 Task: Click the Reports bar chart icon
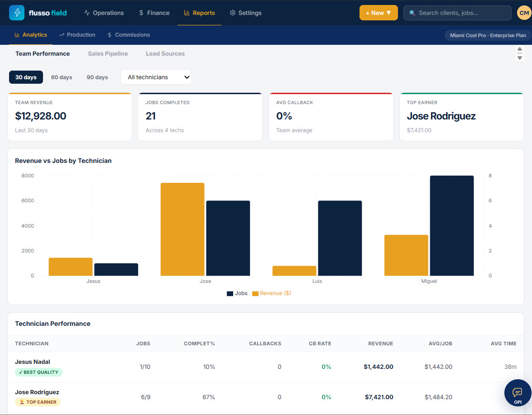187,13
